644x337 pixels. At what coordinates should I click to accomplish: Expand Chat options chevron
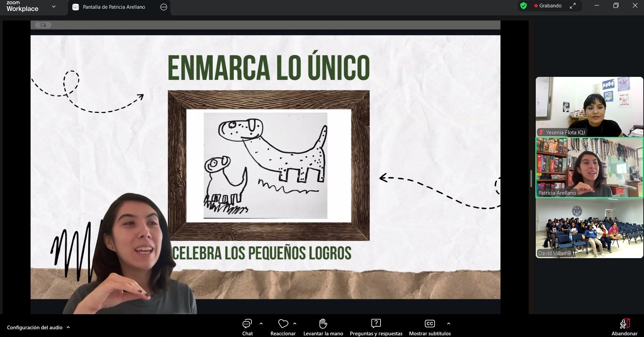tap(261, 324)
